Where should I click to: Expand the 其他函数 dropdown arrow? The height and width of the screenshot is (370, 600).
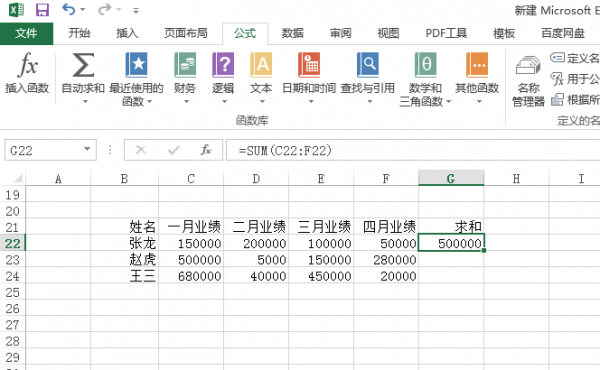click(479, 102)
